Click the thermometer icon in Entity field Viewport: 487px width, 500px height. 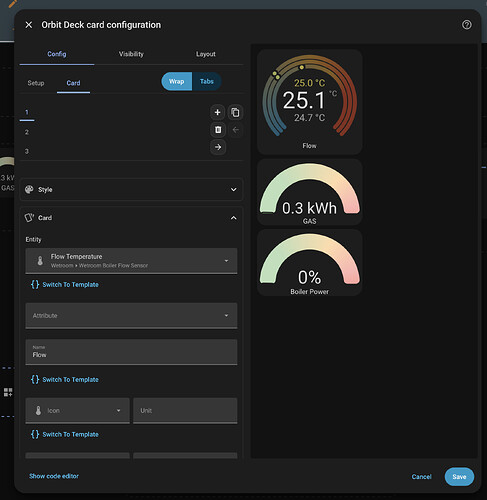tap(40, 261)
